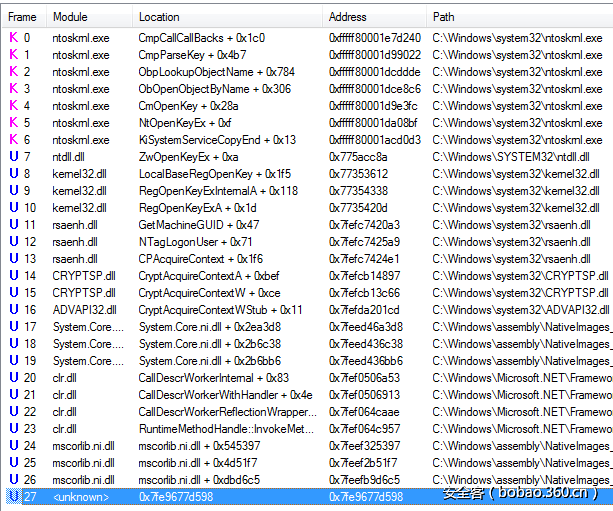Select the NTagLogonUser + 0x71 location

(x=195, y=242)
